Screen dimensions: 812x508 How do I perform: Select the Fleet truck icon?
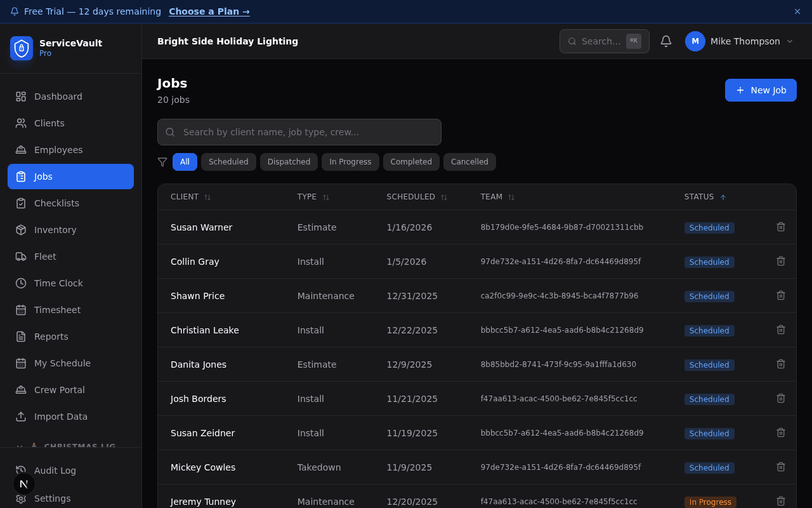point(20,257)
